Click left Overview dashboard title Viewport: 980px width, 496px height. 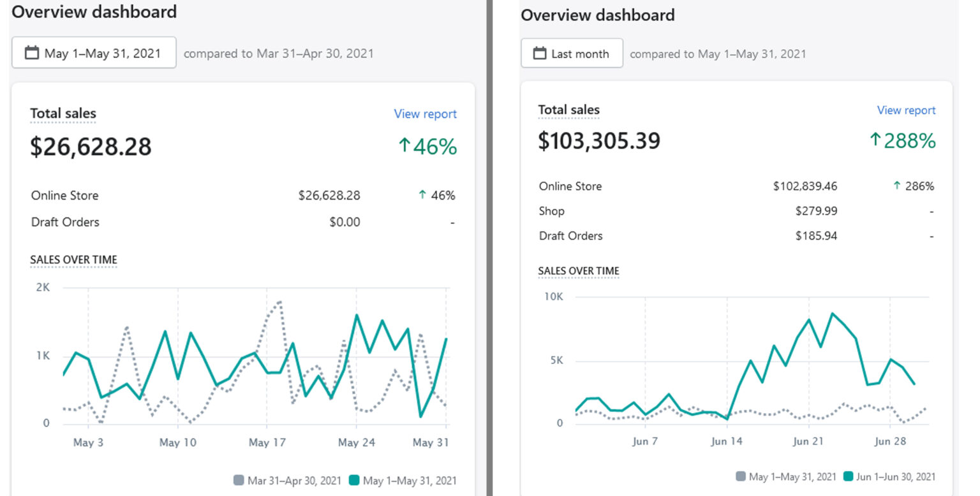(x=94, y=11)
